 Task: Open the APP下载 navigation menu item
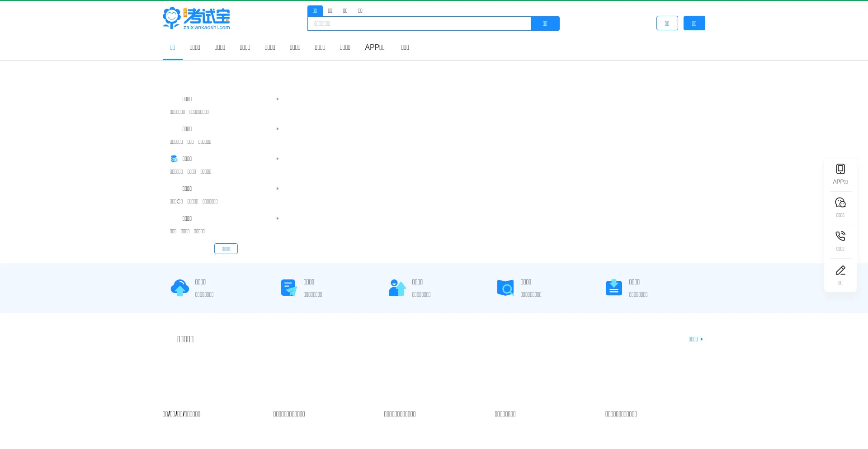374,47
